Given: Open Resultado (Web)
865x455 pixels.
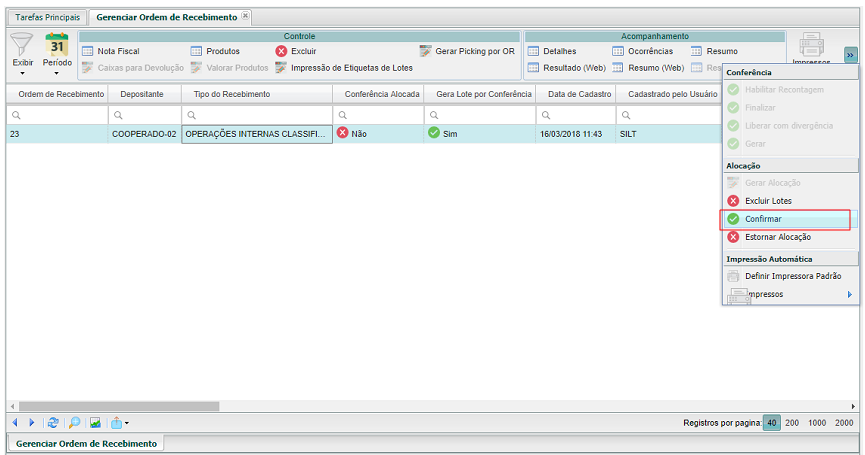Looking at the screenshot, I should pyautogui.click(x=567, y=68).
